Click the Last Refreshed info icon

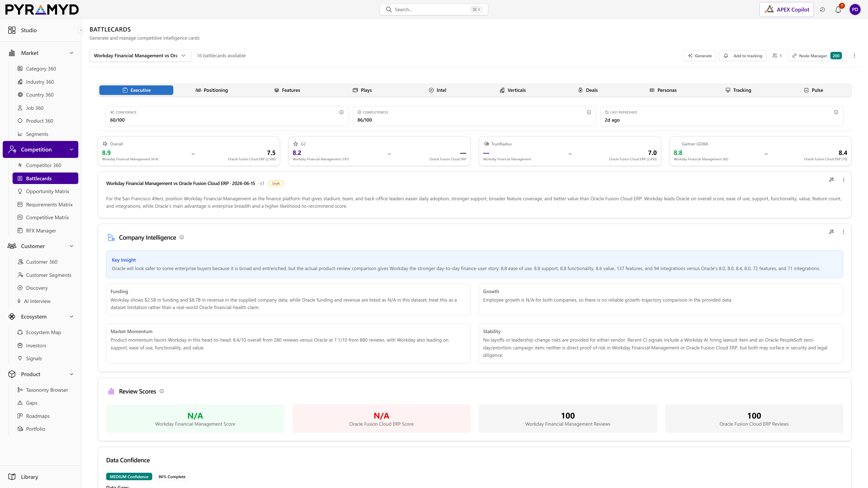(836, 112)
